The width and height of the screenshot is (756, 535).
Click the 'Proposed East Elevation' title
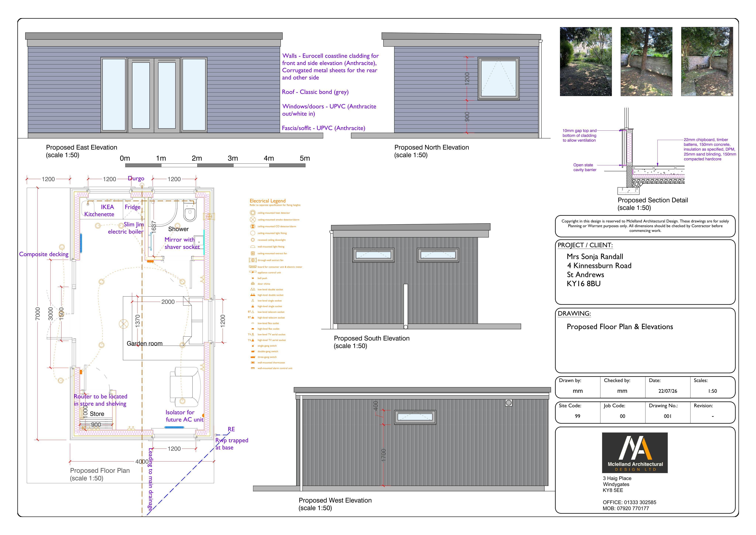81,147
